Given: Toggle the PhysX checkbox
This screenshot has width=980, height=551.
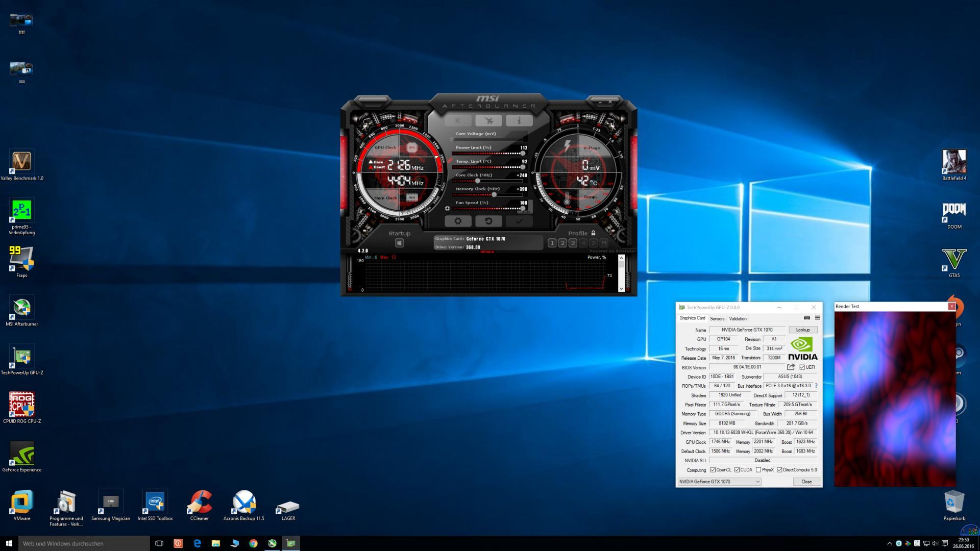Looking at the screenshot, I should click(x=758, y=470).
